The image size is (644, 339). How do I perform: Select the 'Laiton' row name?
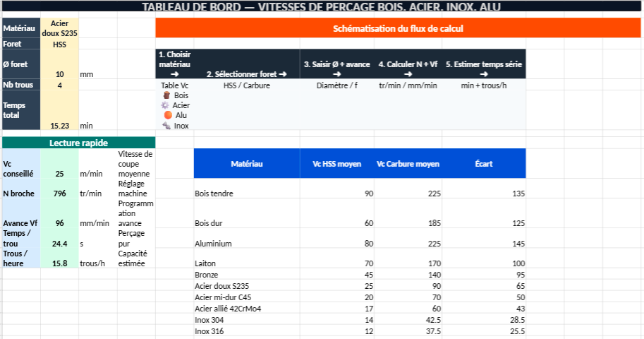coord(246,258)
